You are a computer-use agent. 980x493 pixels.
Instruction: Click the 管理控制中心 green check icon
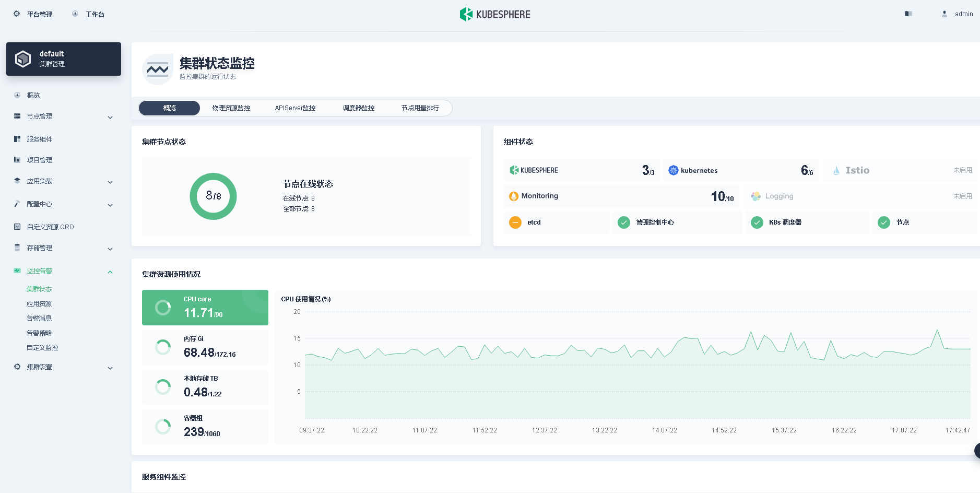click(x=624, y=222)
